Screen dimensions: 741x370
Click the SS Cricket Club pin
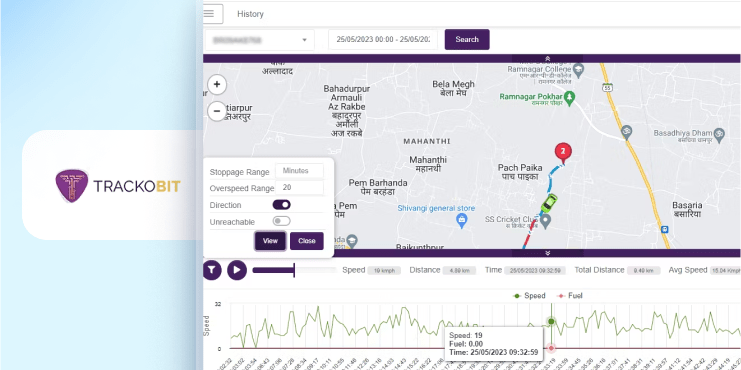pyautogui.click(x=546, y=220)
